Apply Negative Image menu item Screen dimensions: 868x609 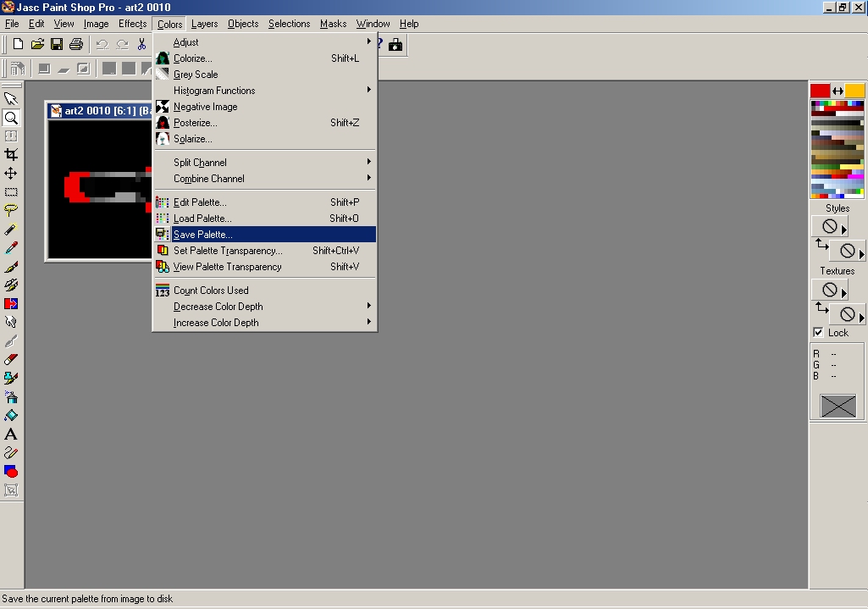264,106
